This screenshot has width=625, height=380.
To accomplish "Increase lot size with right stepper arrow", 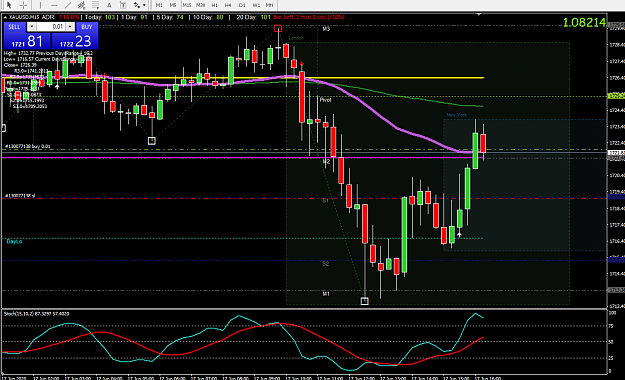I will point(70,27).
